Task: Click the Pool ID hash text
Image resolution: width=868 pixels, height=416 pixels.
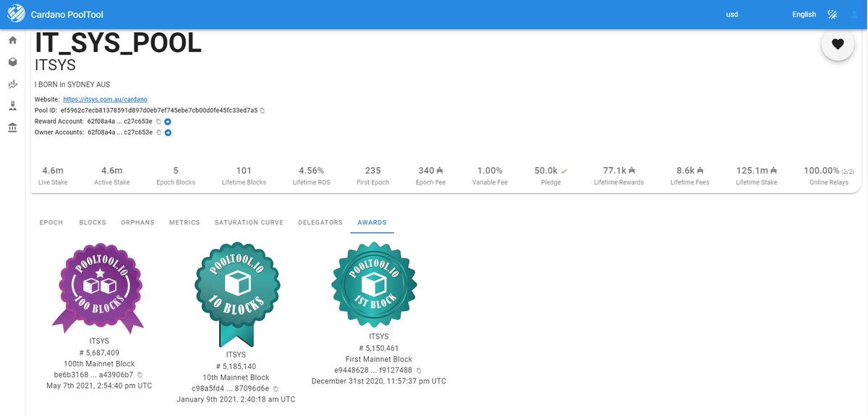Action: (x=159, y=111)
